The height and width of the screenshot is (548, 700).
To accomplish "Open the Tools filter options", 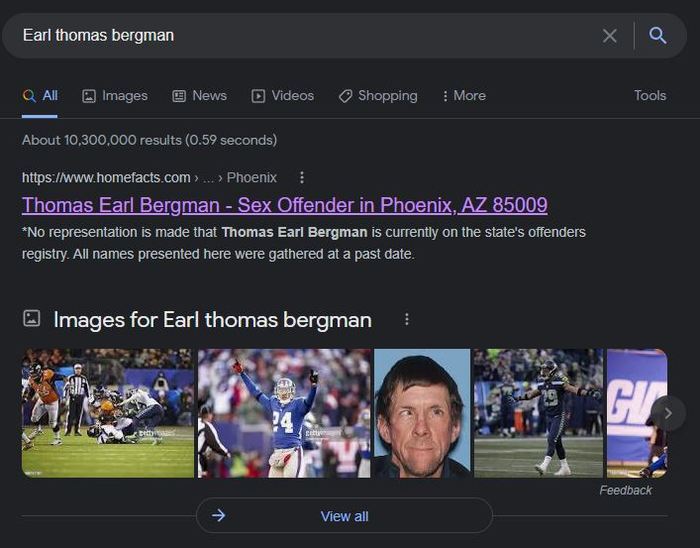I will pos(649,96).
